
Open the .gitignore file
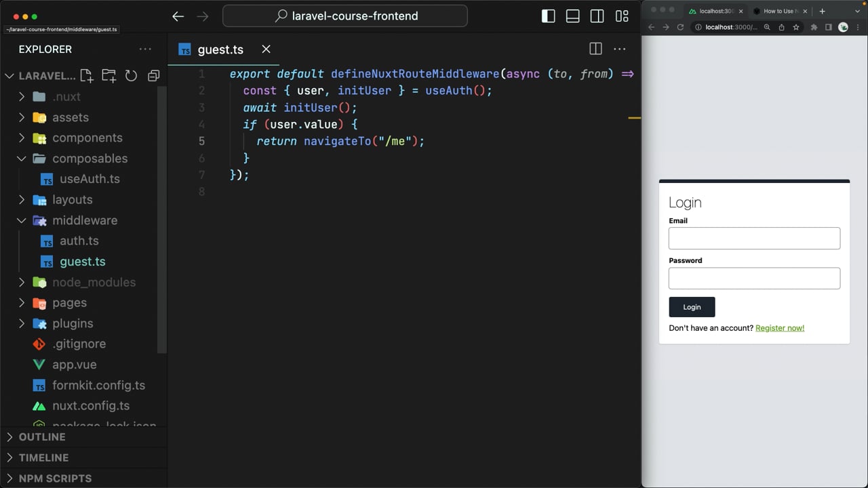point(79,344)
